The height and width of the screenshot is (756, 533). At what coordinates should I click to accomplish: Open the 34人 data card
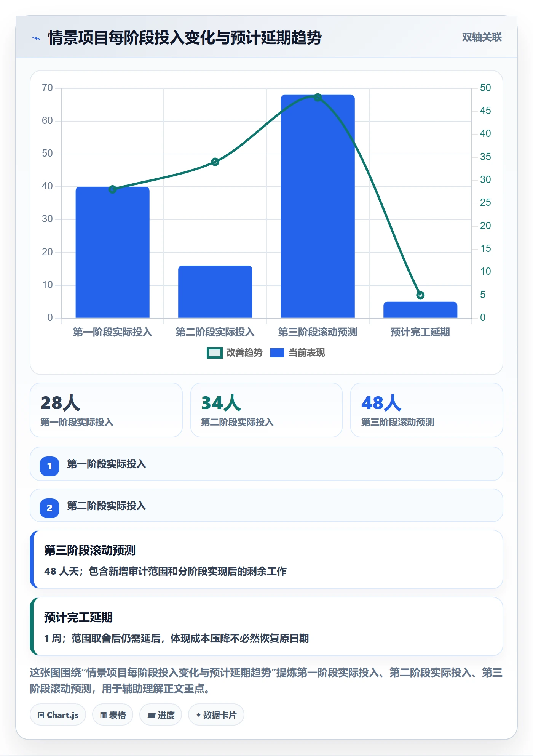click(266, 410)
